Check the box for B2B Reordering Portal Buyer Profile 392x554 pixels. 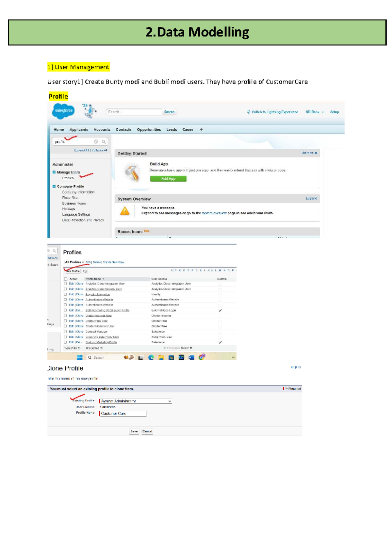[x=65, y=310]
